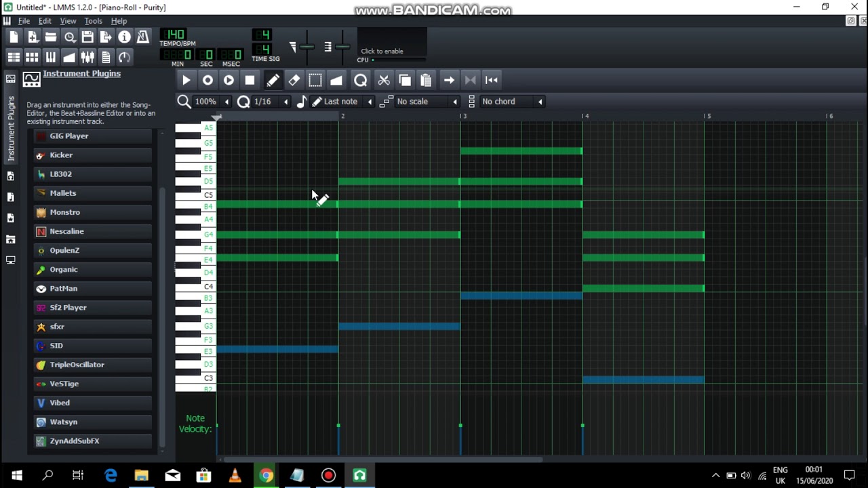
Task: Select the Kicker instrument
Action: tap(92, 155)
